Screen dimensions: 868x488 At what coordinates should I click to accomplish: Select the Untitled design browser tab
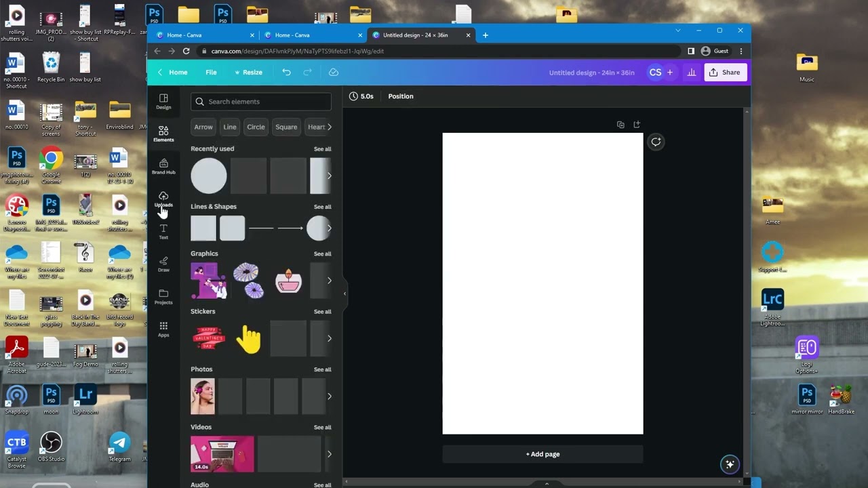click(420, 35)
